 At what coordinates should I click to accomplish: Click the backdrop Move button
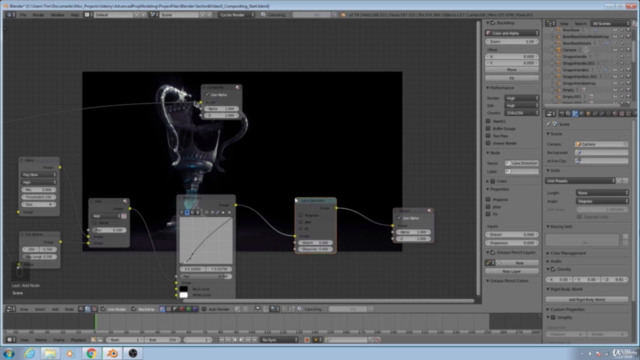512,70
